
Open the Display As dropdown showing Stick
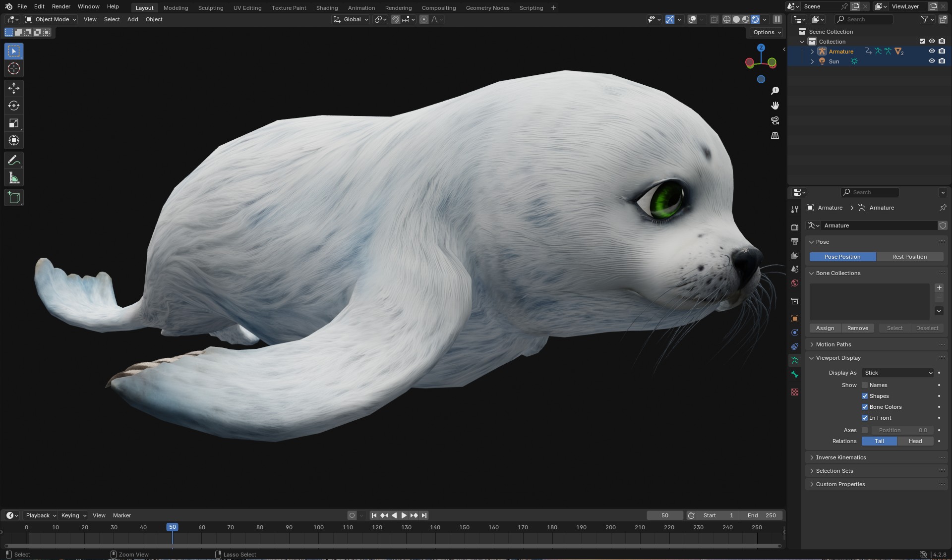click(x=897, y=373)
